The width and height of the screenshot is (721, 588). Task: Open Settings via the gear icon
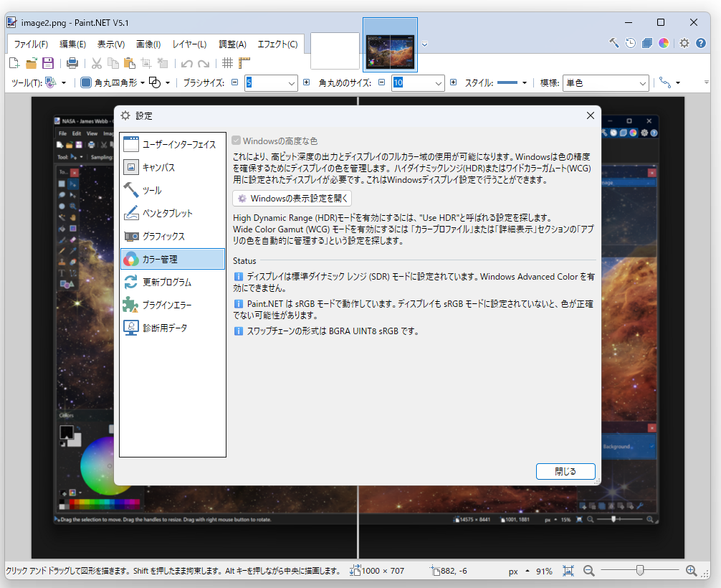point(684,43)
